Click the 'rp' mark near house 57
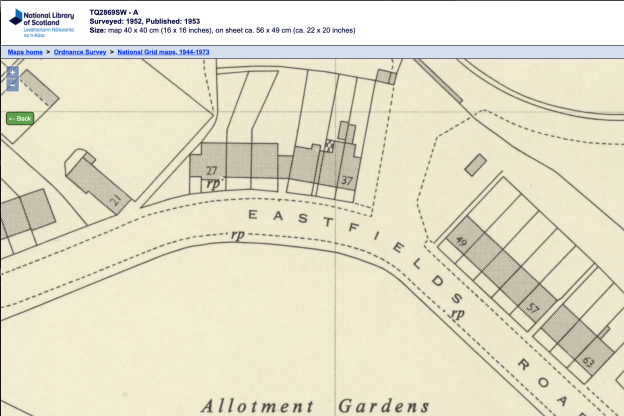Screen dimensions: 624x416 457,315
